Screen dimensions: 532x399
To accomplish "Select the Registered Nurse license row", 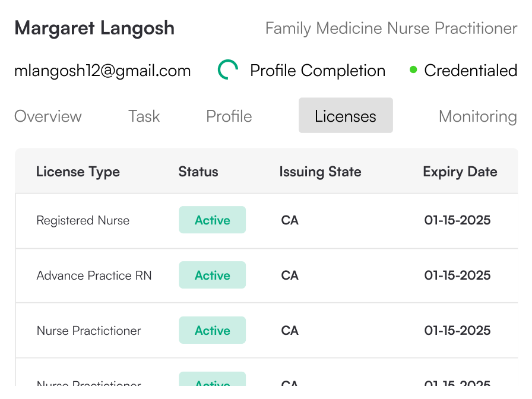I will (83, 220).
